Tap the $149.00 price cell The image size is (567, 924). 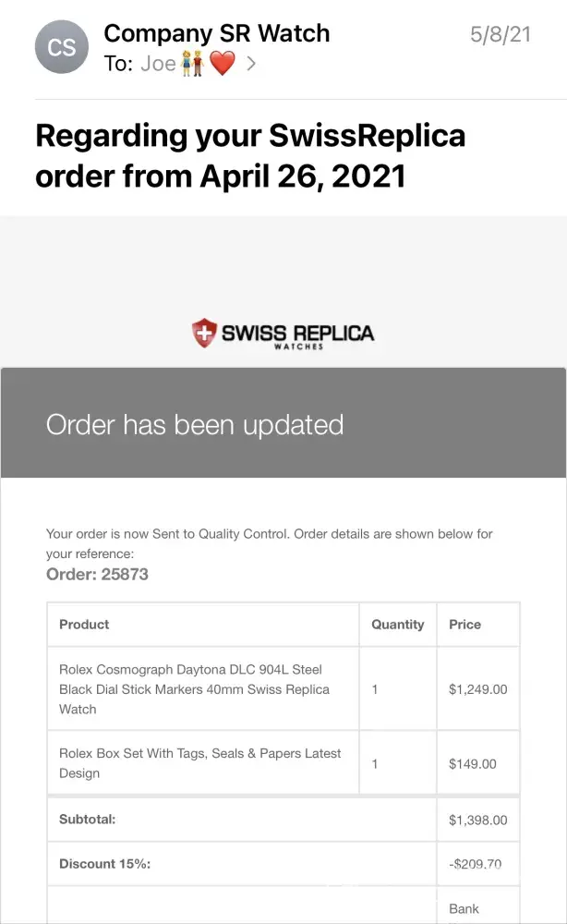coord(472,764)
